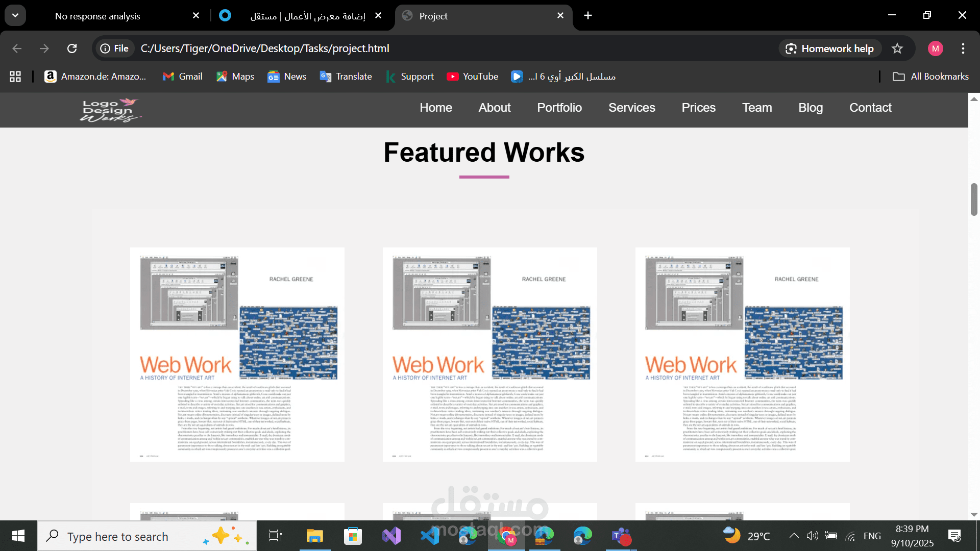Open the News bookmark
This screenshot has width=980, height=551.
(x=287, y=77)
